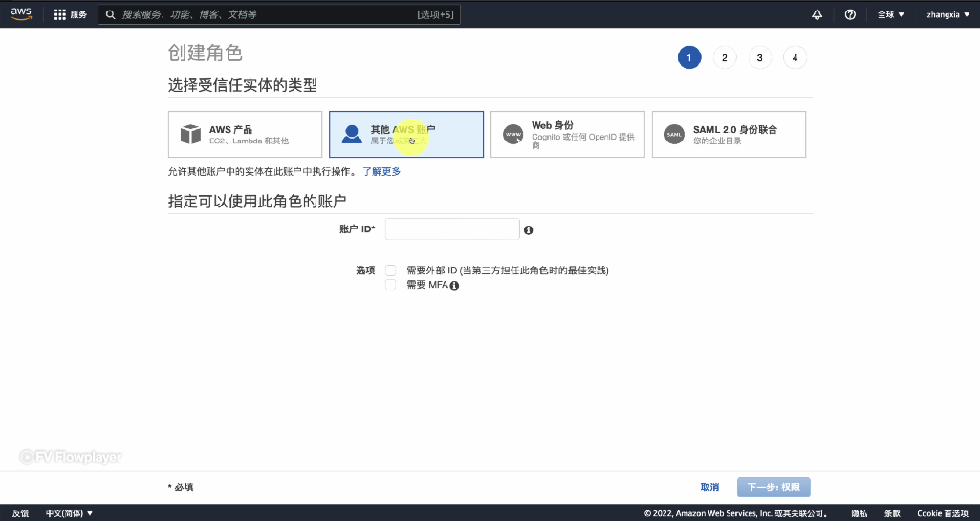Open the 服务 services grid menu
This screenshot has width=980, height=521.
pos(70,14)
